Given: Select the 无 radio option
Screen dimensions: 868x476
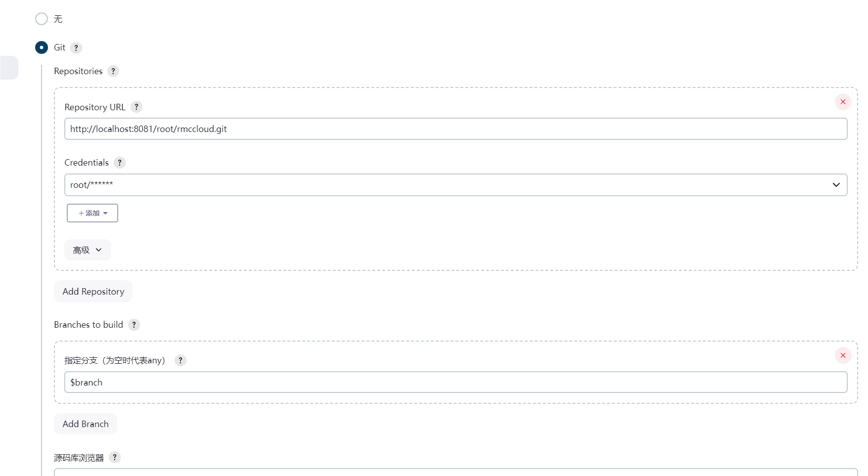Looking at the screenshot, I should [x=42, y=19].
